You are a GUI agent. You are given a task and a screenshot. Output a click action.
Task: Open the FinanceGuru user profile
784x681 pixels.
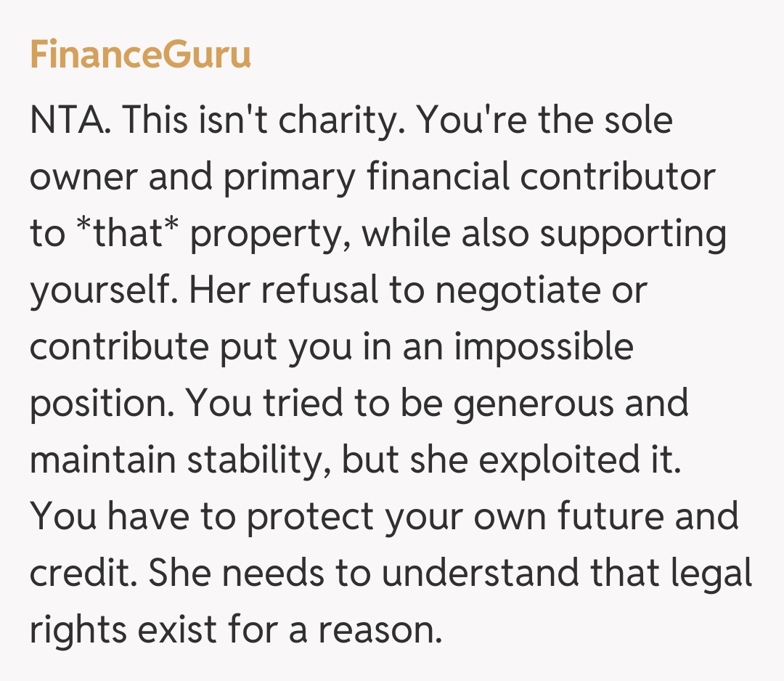coord(140,56)
